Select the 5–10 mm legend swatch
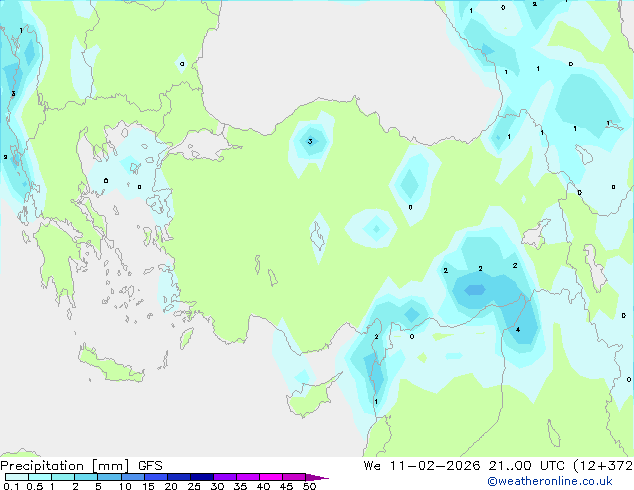Image resolution: width=634 pixels, height=490 pixels. tap(109, 477)
